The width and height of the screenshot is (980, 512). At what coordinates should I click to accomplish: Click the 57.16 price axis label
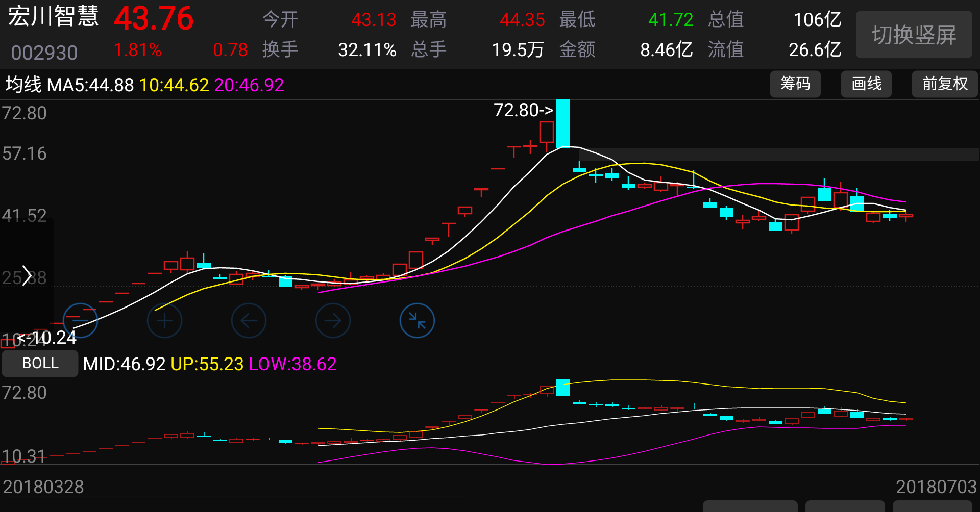tap(24, 153)
